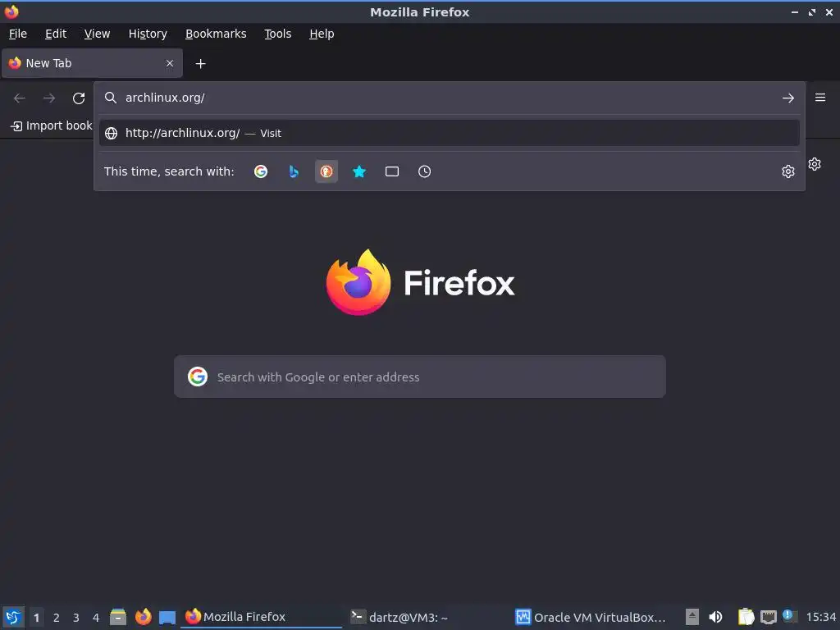Open the File menu
Image resolution: width=840 pixels, height=630 pixels.
(x=18, y=34)
